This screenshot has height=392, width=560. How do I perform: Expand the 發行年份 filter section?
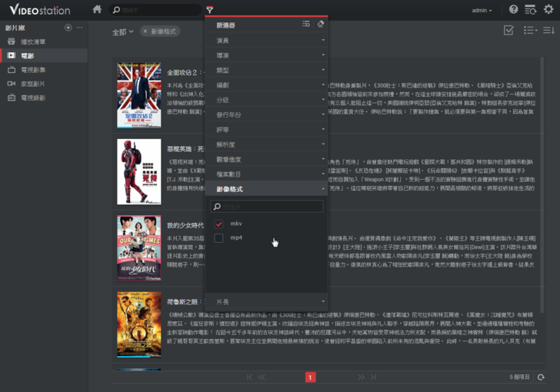(266, 115)
